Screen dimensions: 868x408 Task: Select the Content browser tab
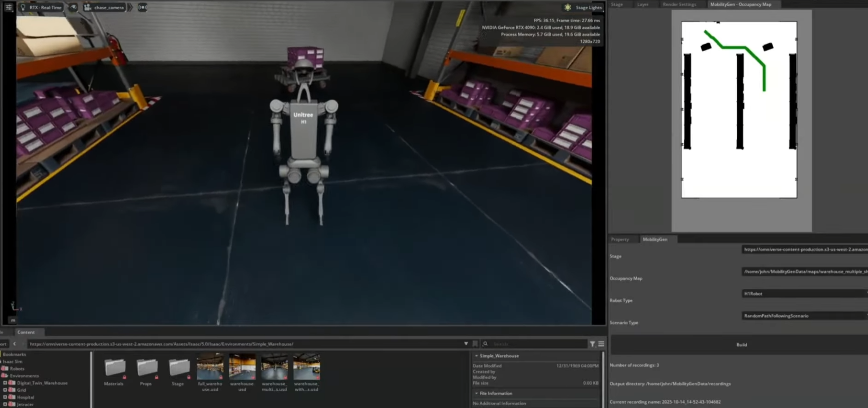point(26,332)
